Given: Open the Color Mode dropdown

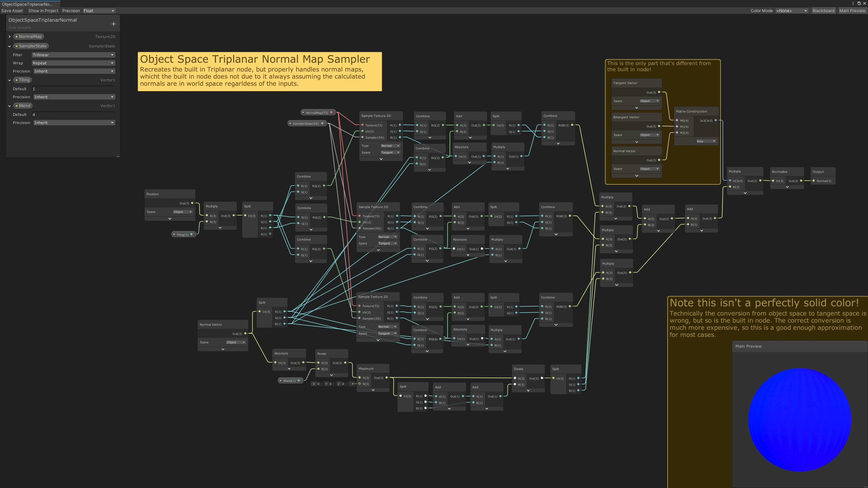Looking at the screenshot, I should click(792, 11).
